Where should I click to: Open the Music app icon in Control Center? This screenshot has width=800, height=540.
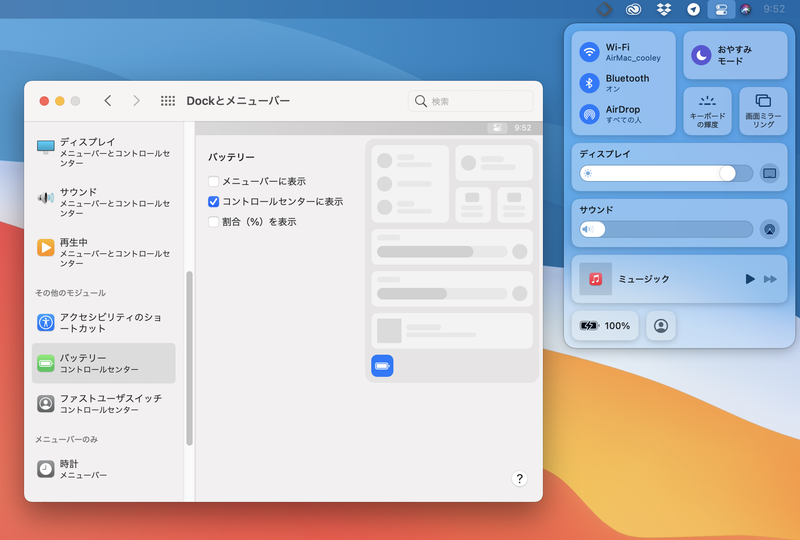pyautogui.click(x=595, y=279)
